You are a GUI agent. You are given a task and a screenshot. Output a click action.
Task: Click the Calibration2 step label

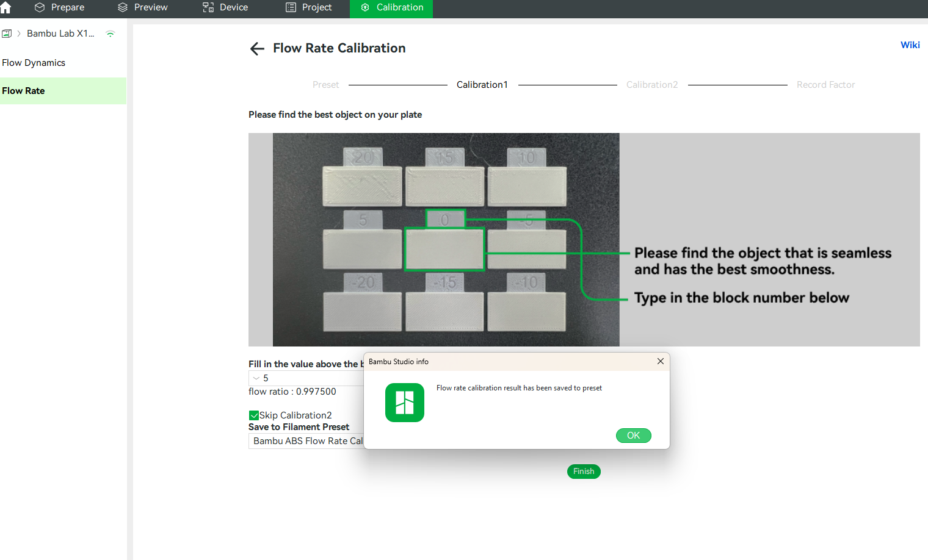(652, 85)
